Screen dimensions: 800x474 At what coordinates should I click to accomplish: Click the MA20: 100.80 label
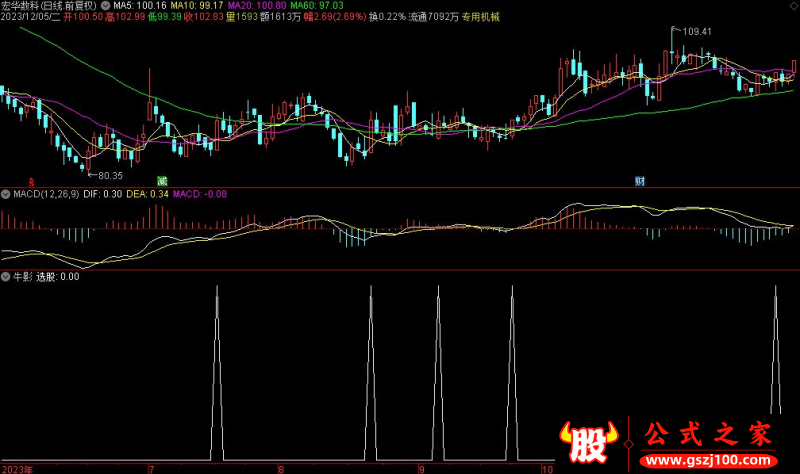click(257, 6)
